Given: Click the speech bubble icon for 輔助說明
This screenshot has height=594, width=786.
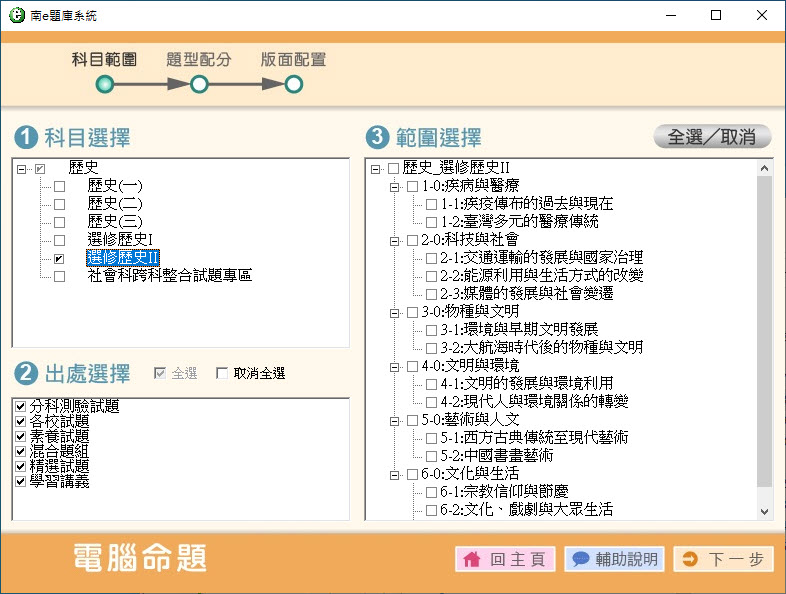Looking at the screenshot, I should [x=580, y=560].
